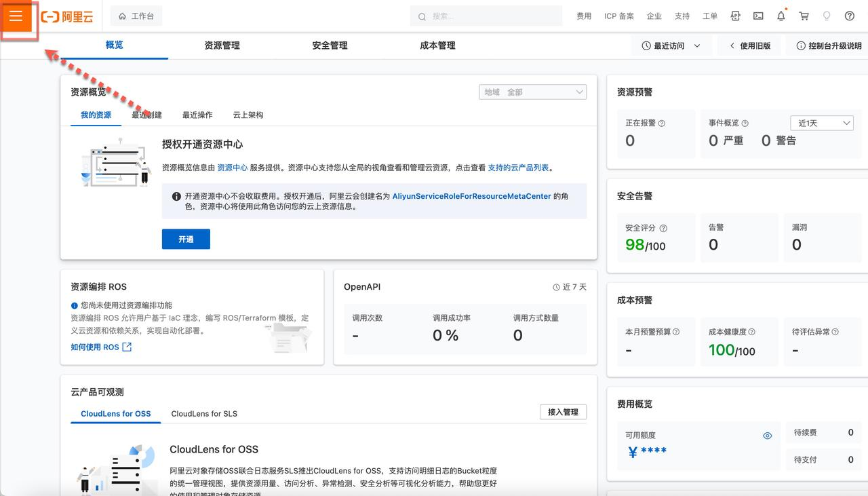
Task: Open the 地域 全部 region dropdown
Action: click(x=533, y=92)
